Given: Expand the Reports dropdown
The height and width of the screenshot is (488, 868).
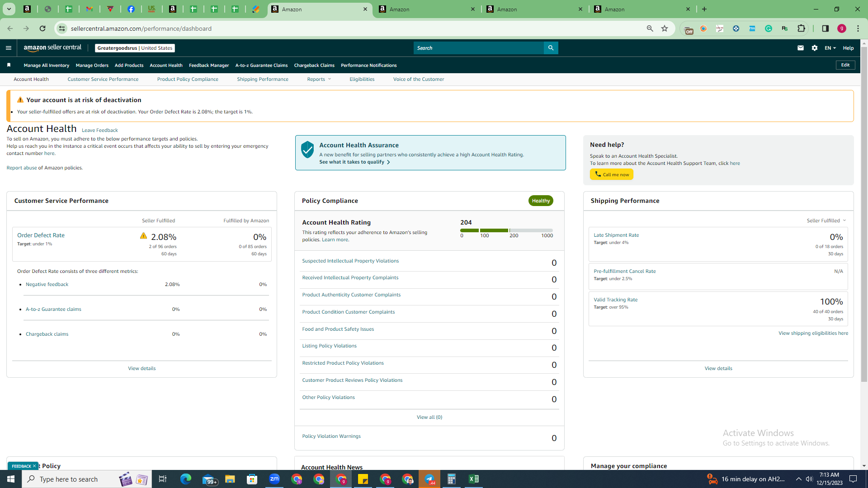Looking at the screenshot, I should pos(319,79).
